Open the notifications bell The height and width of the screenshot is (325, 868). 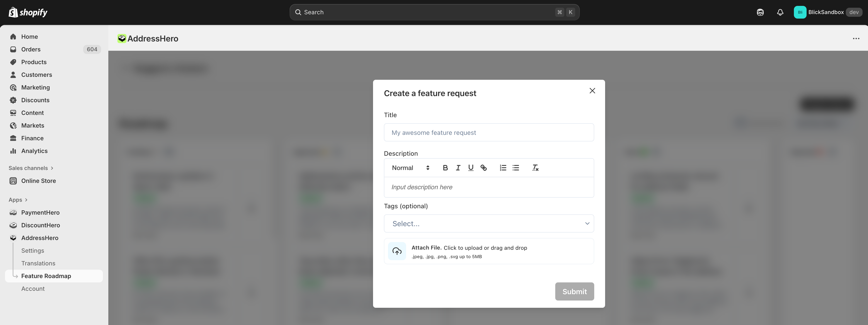tap(780, 12)
